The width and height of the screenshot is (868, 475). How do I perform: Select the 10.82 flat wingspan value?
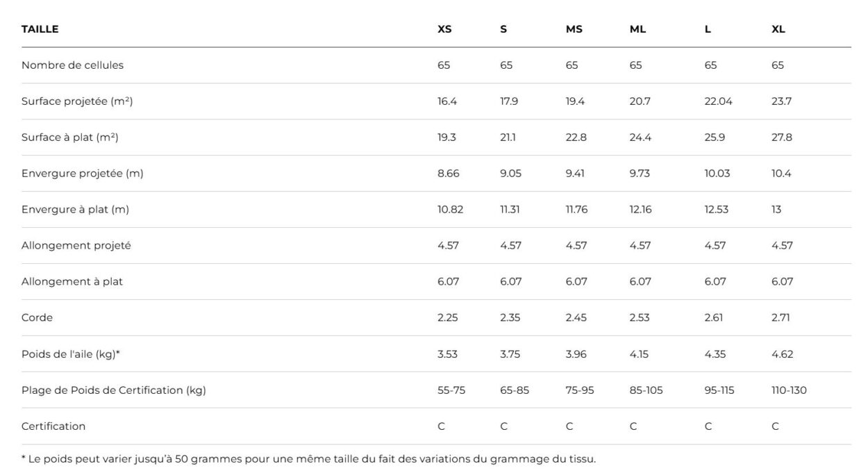[x=450, y=210]
